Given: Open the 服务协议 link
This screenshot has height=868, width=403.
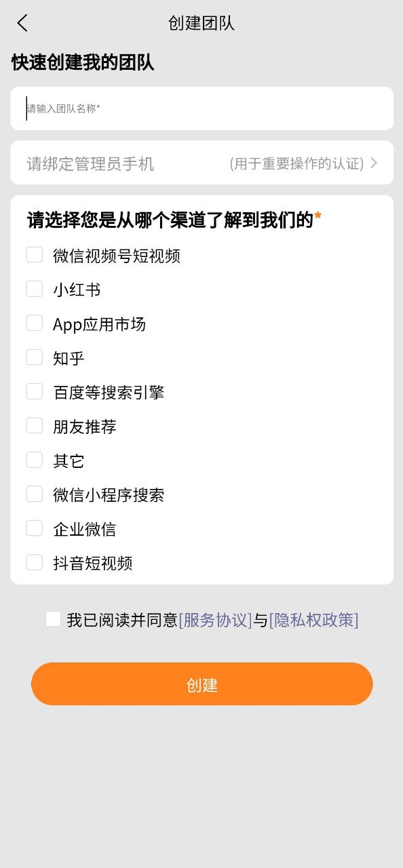Looking at the screenshot, I should pyautogui.click(x=215, y=620).
